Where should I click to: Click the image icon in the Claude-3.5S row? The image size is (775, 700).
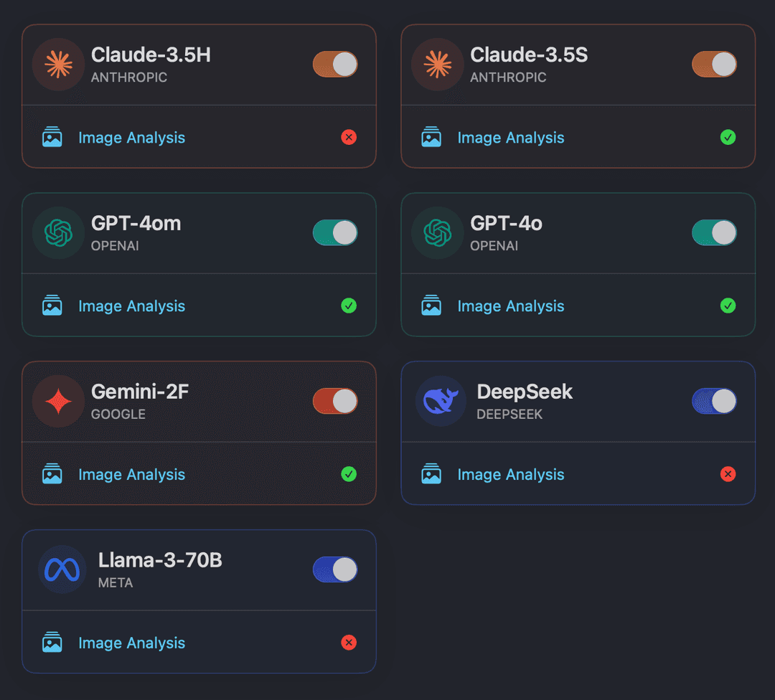coord(431,137)
